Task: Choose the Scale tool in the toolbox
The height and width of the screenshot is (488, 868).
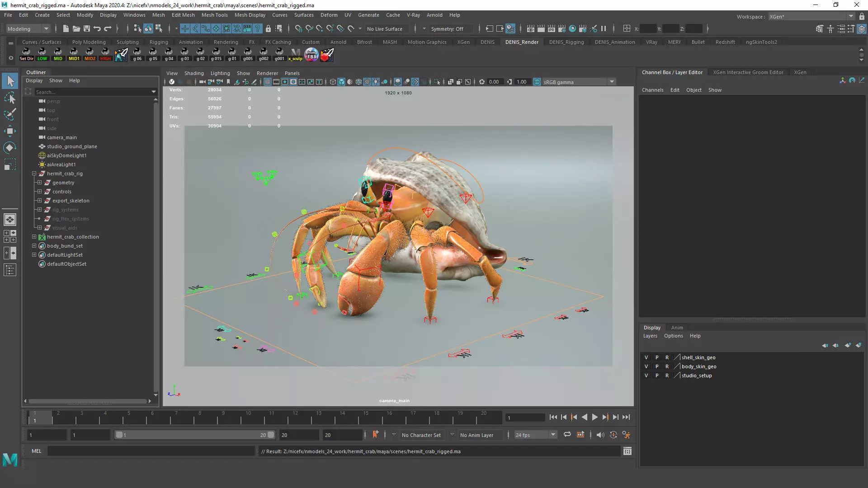Action: pos(10,164)
